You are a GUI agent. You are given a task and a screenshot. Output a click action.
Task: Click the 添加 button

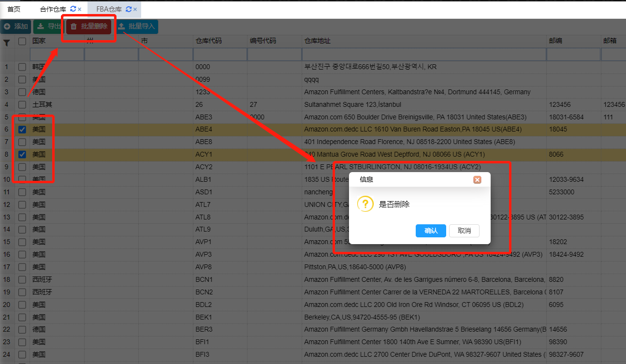16,27
